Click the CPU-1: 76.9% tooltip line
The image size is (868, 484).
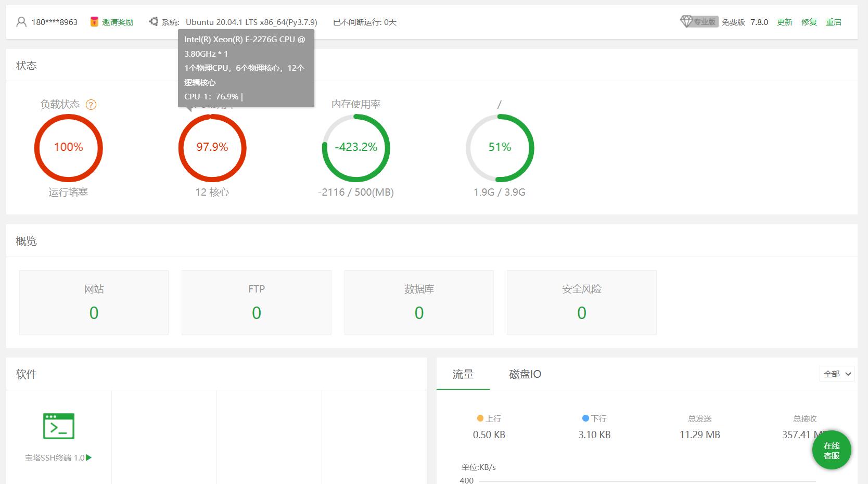coord(213,96)
